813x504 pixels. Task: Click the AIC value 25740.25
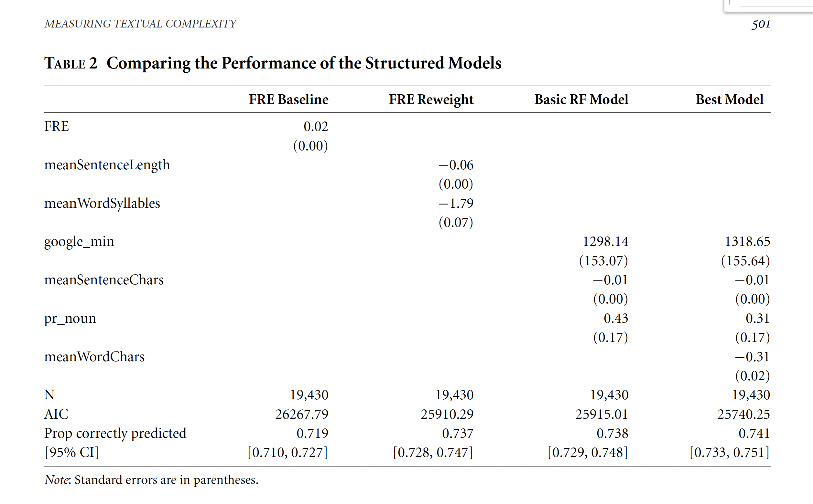(x=743, y=414)
